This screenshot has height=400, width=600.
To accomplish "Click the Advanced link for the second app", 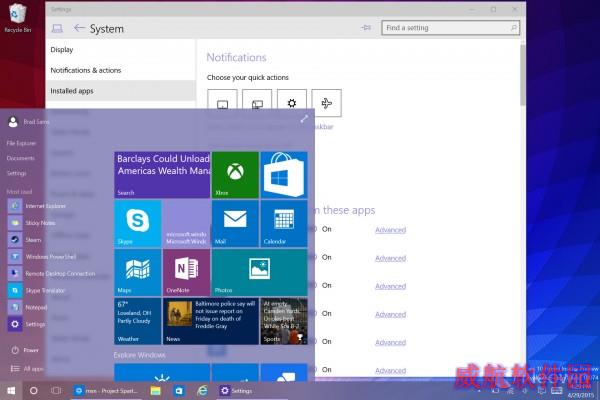I will click(x=390, y=258).
